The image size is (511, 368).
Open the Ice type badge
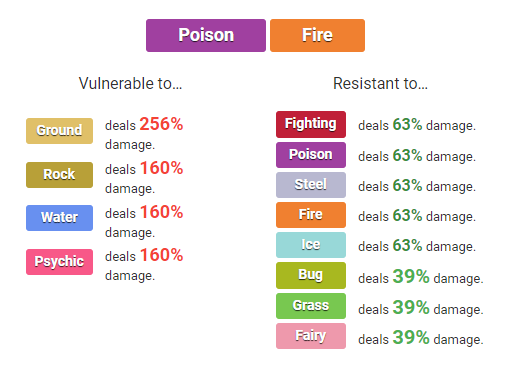tap(311, 245)
